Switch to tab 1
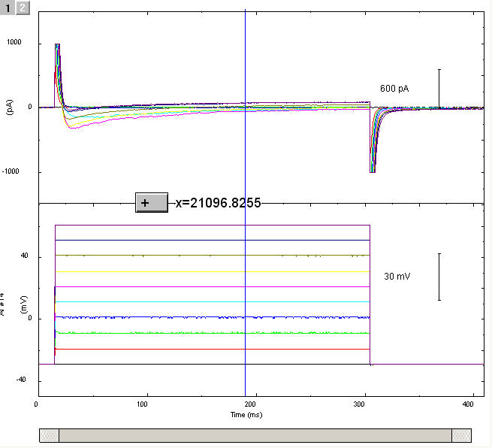The height and width of the screenshot is (448, 492). click(9, 7)
